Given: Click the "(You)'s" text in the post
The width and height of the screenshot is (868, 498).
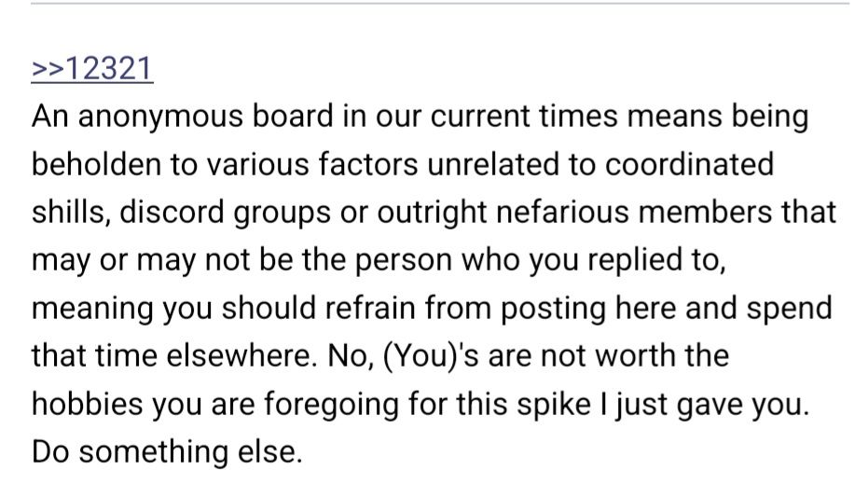Looking at the screenshot, I should point(424,355).
